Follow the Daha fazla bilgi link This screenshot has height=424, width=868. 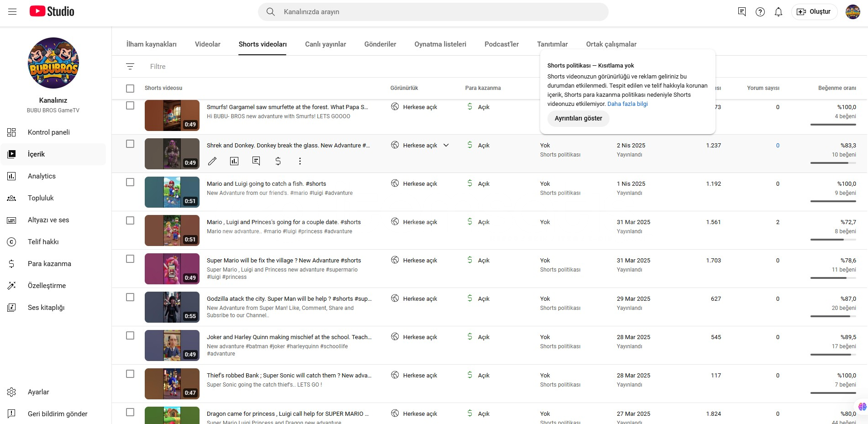627,104
